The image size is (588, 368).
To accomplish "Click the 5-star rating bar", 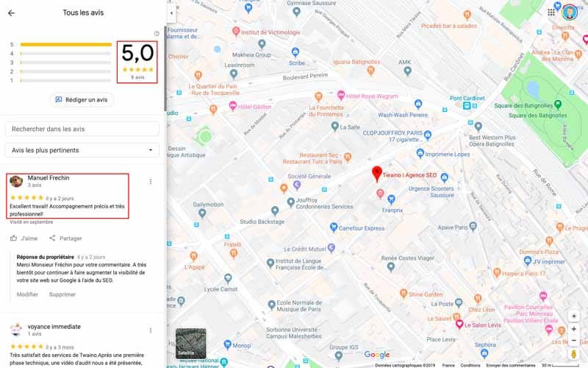I will [x=66, y=44].
